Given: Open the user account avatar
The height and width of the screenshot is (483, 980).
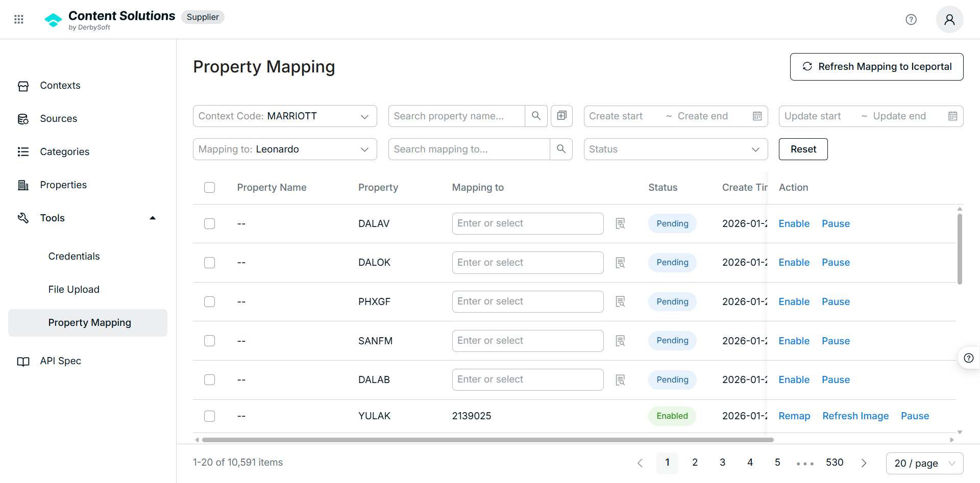Looking at the screenshot, I should pyautogui.click(x=949, y=19).
